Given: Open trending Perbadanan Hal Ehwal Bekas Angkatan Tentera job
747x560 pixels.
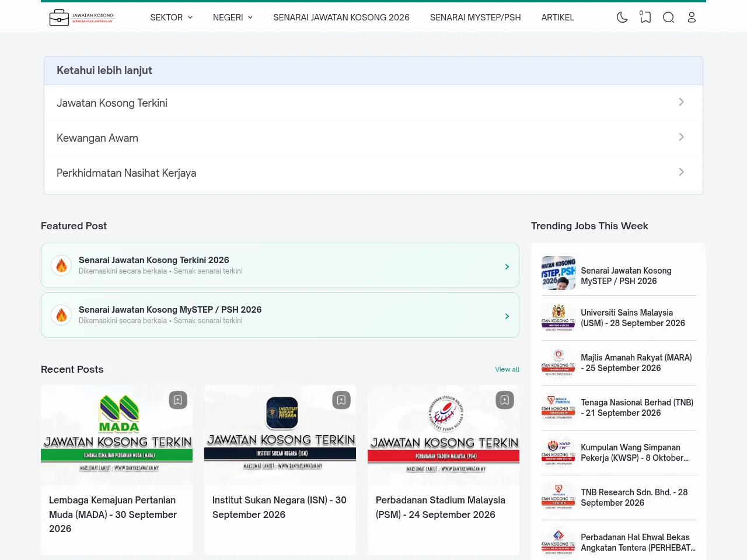Looking at the screenshot, I should point(638,542).
